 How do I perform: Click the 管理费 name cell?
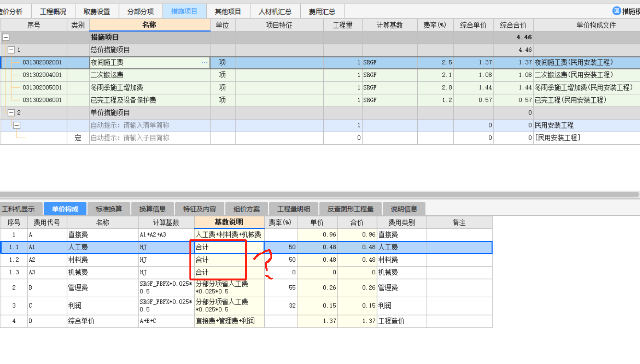point(103,288)
